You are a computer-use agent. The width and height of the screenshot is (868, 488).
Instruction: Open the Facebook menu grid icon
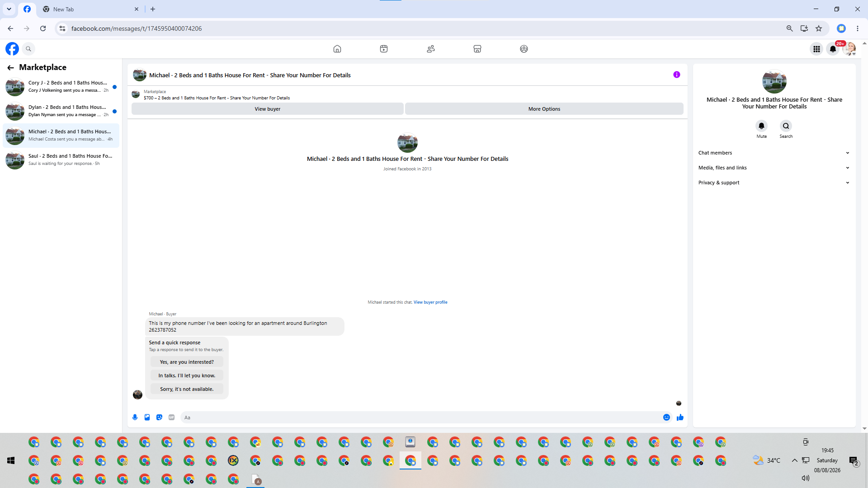(x=816, y=49)
